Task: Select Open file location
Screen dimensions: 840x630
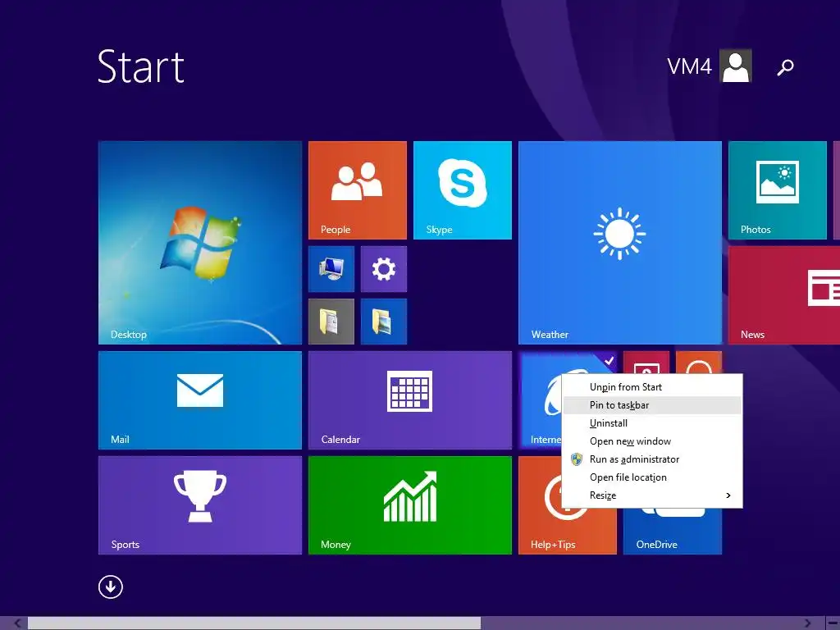Action: pyautogui.click(x=652, y=477)
